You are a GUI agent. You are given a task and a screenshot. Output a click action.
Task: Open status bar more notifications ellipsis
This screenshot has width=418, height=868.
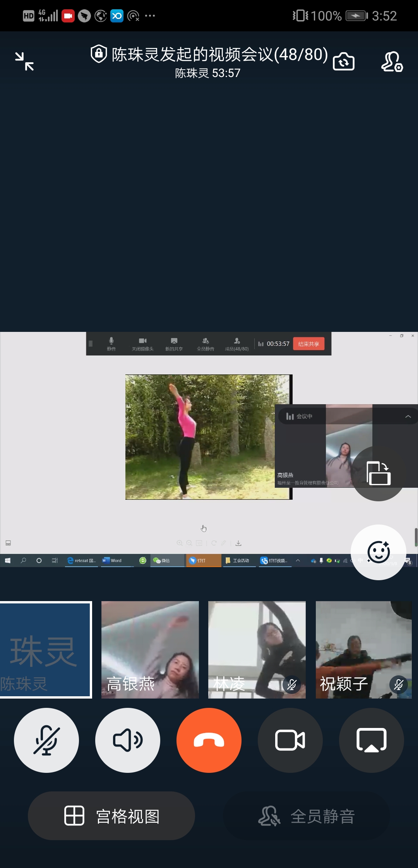(x=150, y=16)
